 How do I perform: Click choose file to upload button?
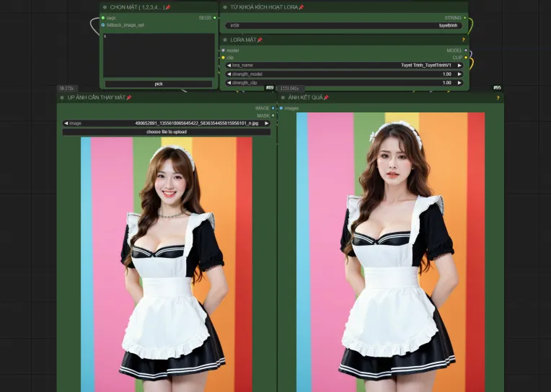tap(167, 132)
